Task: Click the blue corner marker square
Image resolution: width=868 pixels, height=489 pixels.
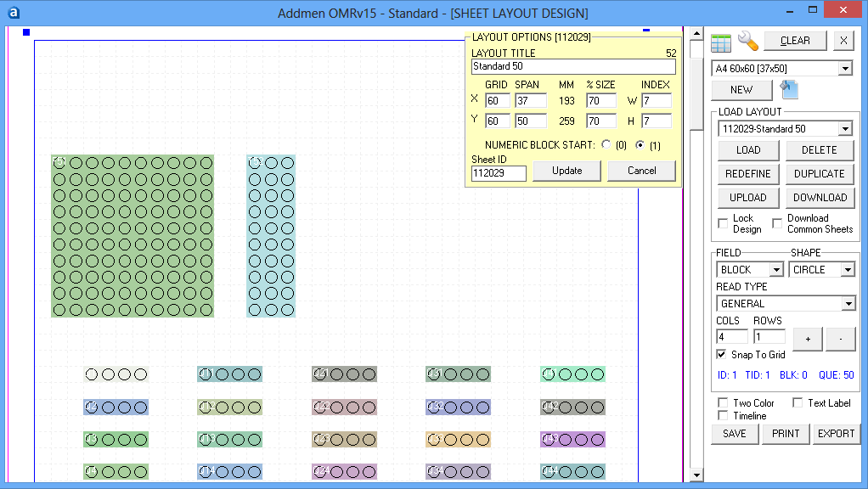Action: click(26, 32)
